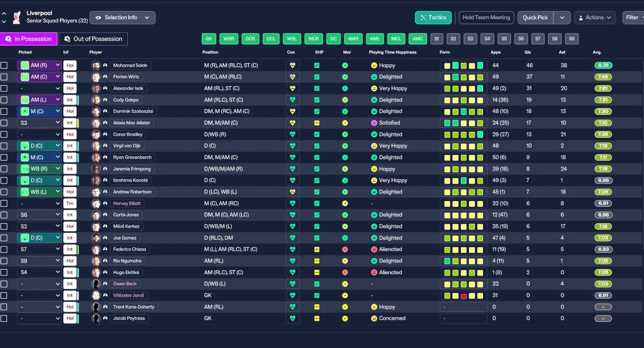This screenshot has height=348, width=644.
Task: Click Mohamed Salah's form color squares
Action: (463, 65)
